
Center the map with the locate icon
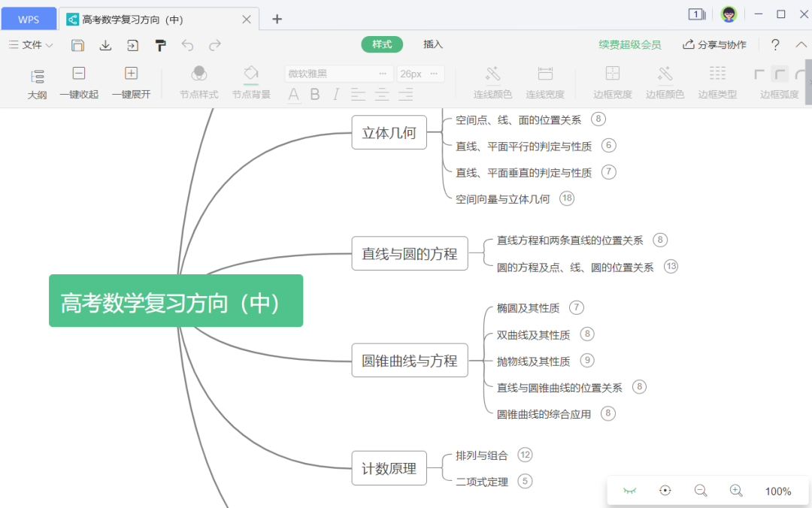pyautogui.click(x=665, y=491)
